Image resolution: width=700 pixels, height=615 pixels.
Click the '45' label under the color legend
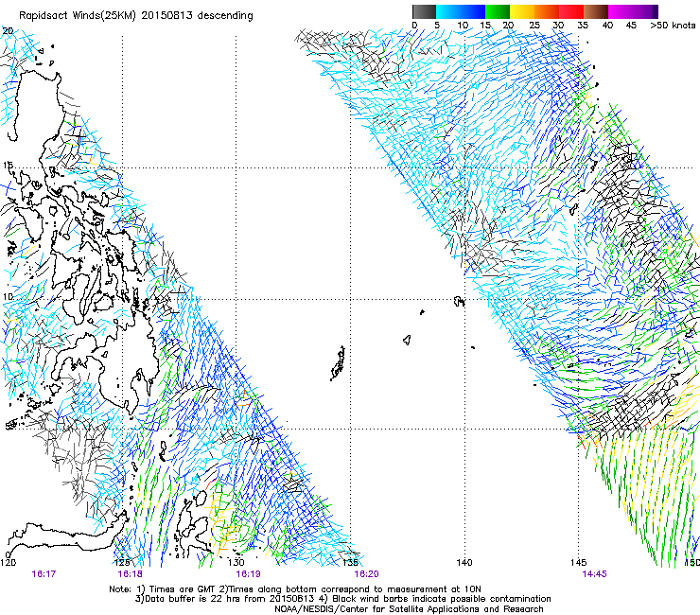(631, 25)
